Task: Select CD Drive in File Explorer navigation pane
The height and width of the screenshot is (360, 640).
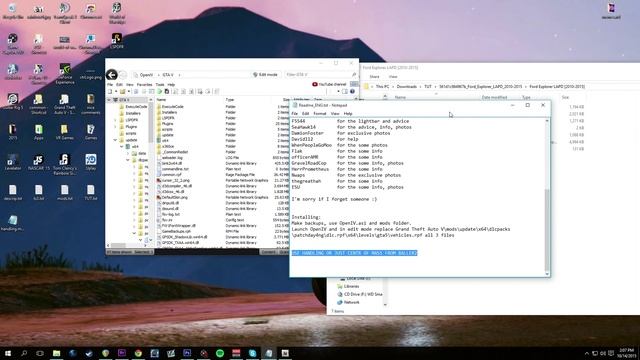Action: tap(360, 294)
